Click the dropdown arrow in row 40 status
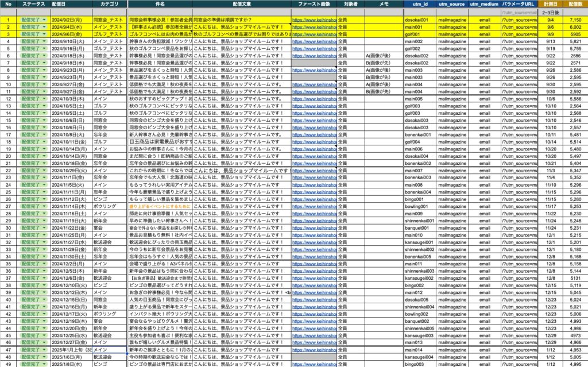This screenshot has height=367, width=588. [x=44, y=299]
